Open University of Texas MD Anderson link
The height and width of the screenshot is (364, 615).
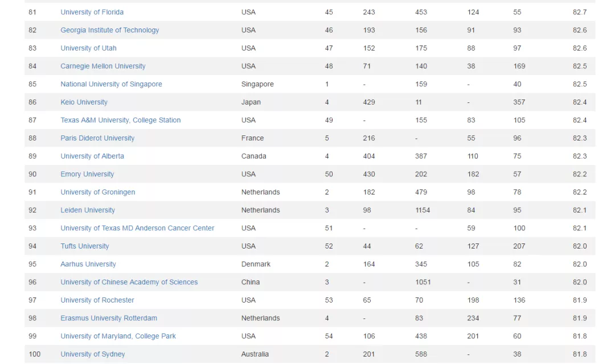click(137, 228)
